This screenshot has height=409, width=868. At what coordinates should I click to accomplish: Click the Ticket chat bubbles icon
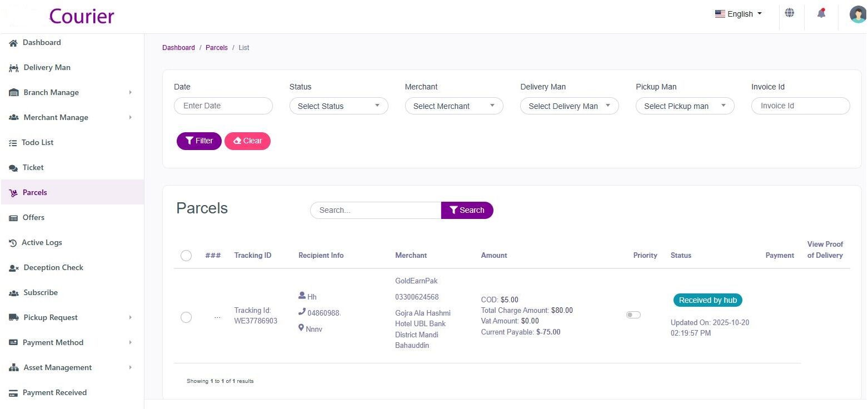13,168
